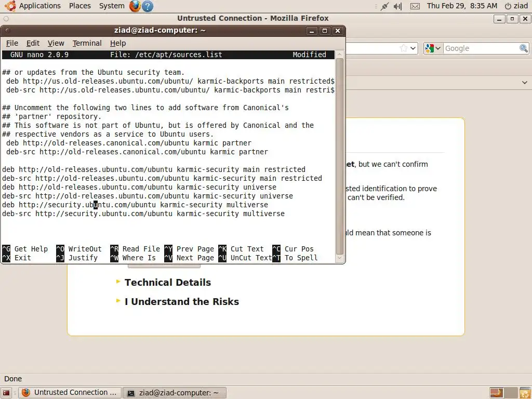Minimize the Firefox window
532x399 pixels.
click(x=499, y=19)
